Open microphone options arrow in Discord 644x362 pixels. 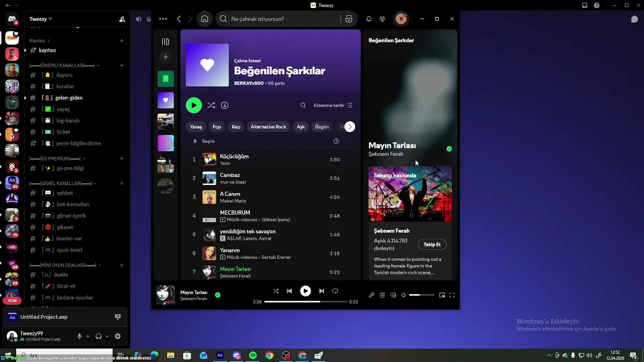pyautogui.click(x=88, y=336)
